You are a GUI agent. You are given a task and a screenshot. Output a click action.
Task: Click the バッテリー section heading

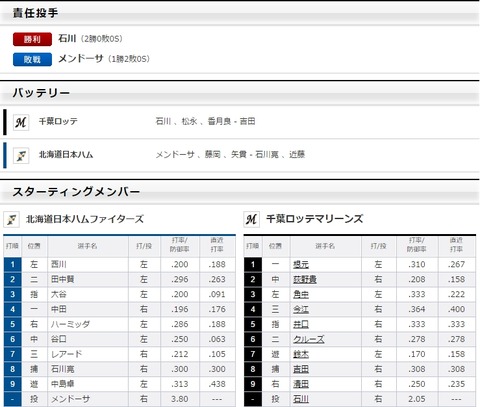(x=41, y=93)
